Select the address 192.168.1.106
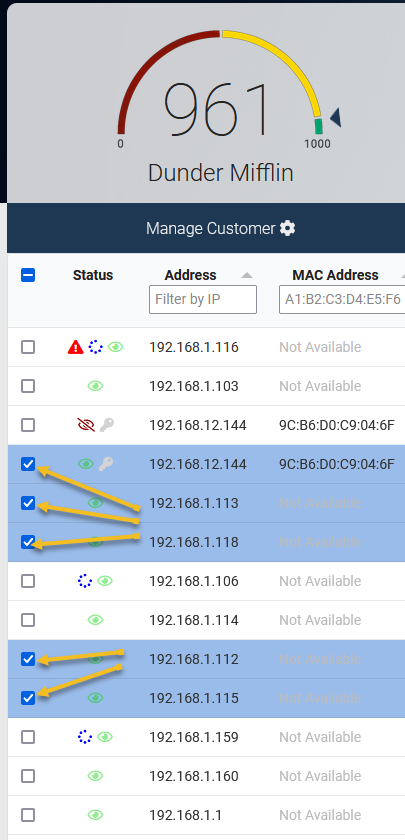 pos(194,581)
